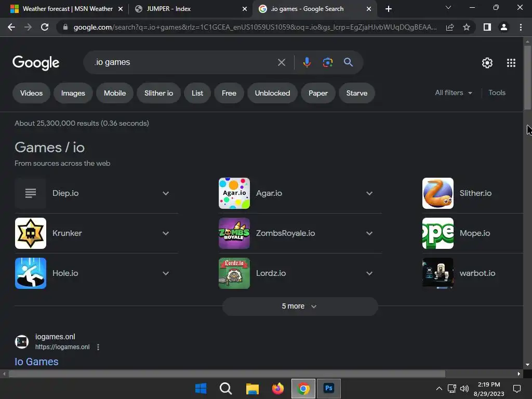Screen dimensions: 532x399
Task: Click the .io games search input field
Action: 183,62
